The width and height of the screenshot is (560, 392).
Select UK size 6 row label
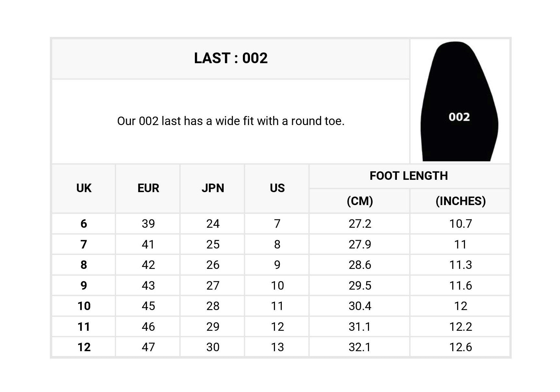click(84, 224)
